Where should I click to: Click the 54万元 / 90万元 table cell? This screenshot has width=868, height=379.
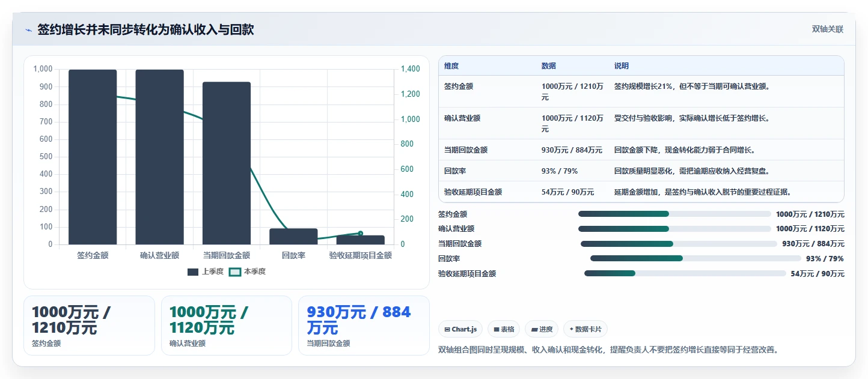pyautogui.click(x=568, y=192)
